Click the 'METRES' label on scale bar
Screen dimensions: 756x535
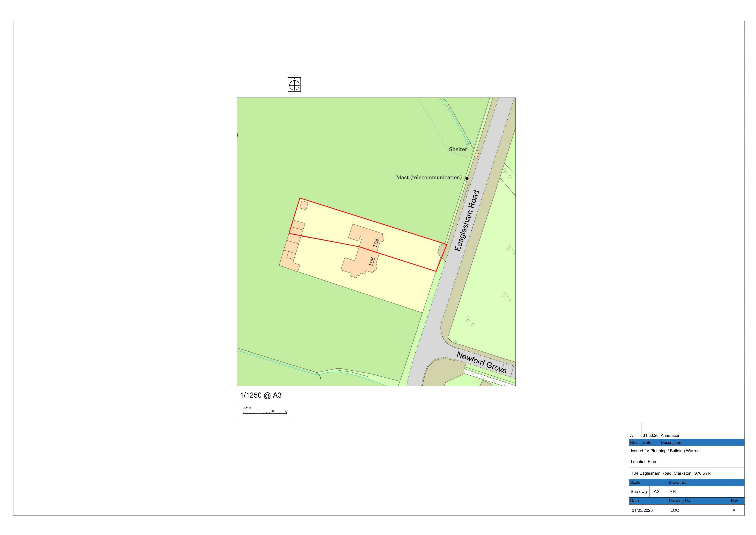pos(247,408)
